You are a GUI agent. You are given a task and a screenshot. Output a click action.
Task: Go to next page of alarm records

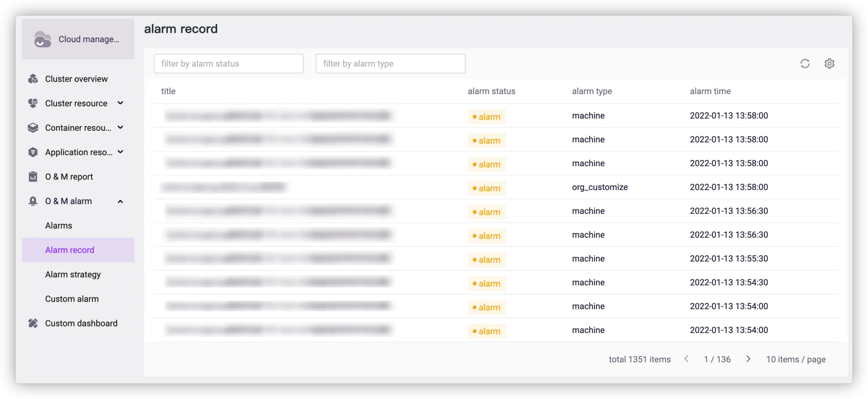748,359
